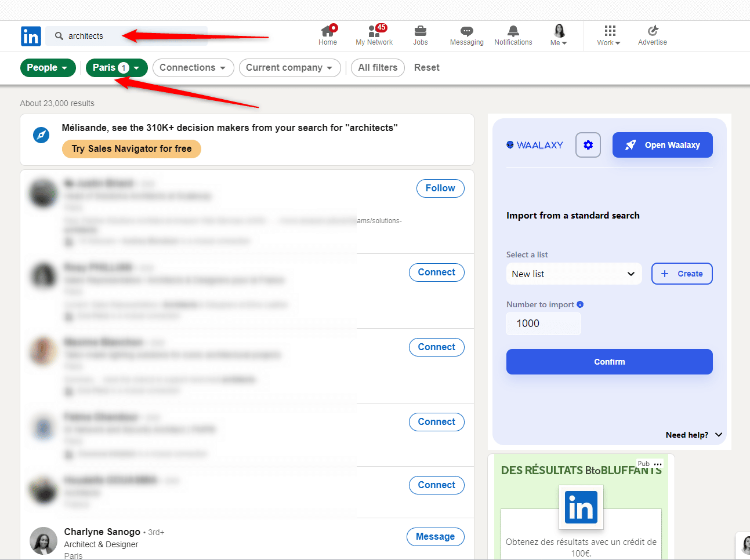Click the My Network notification badge 45
The height and width of the screenshot is (560, 750).
(x=381, y=27)
